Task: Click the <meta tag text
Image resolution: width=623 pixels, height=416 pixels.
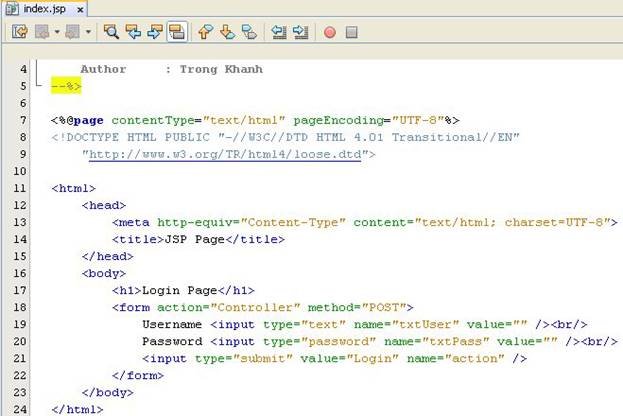Action: click(131, 222)
